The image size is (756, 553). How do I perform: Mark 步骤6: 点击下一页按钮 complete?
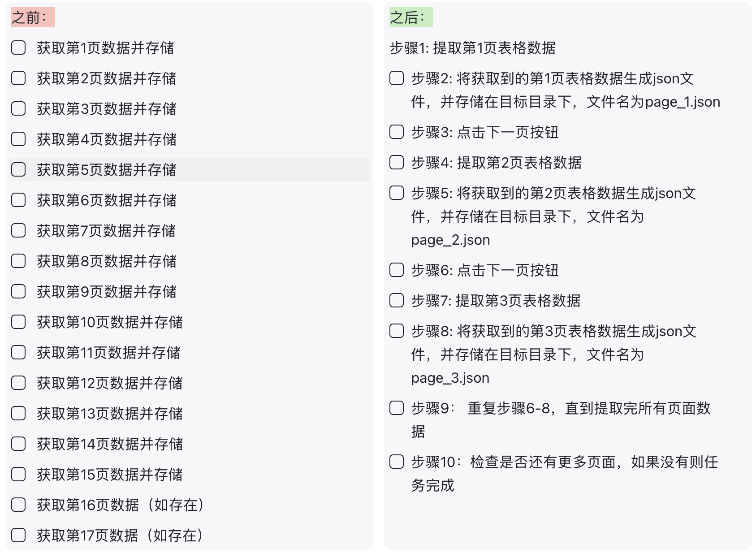(x=397, y=270)
